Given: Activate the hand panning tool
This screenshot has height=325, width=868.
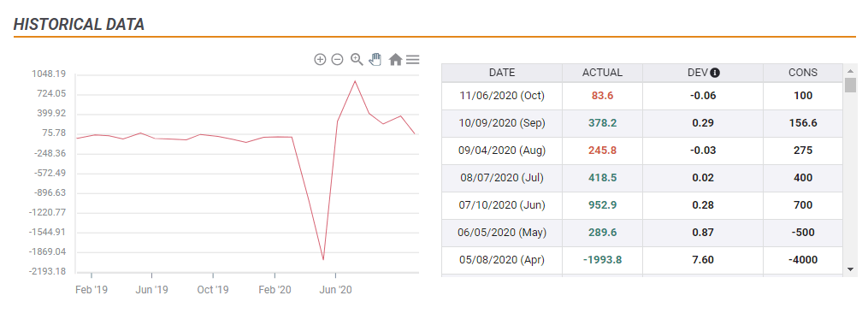Looking at the screenshot, I should point(375,59).
